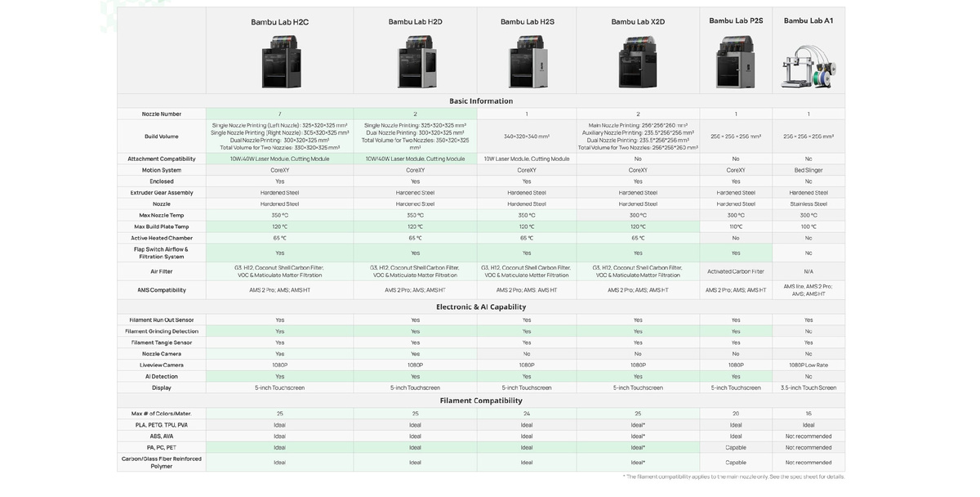Click the "Extruder Gear Assembly" row label
This screenshot has height=497, width=980.
tap(162, 193)
